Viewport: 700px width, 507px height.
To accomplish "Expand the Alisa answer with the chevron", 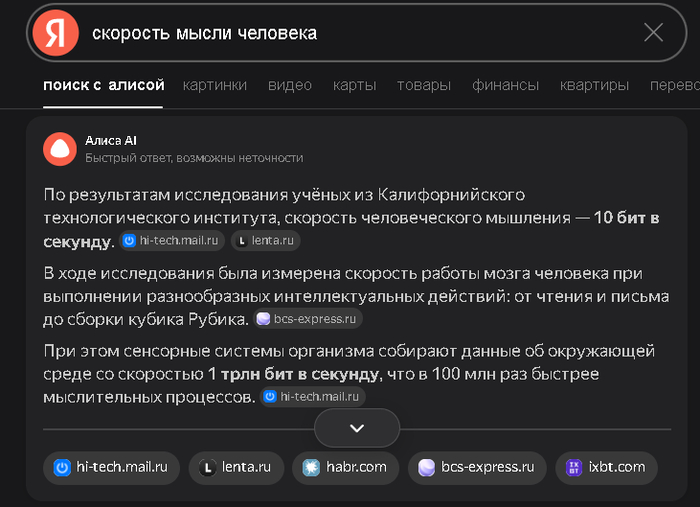I will (x=357, y=428).
